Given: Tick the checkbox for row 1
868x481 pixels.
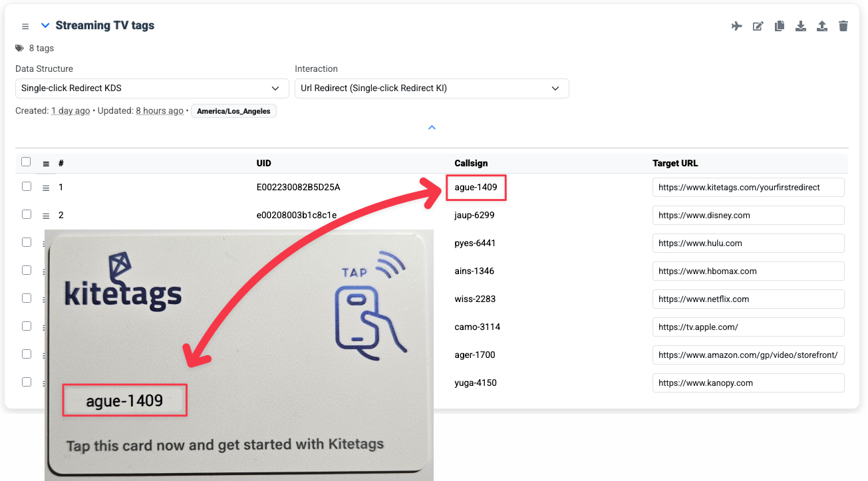Looking at the screenshot, I should click(27, 186).
